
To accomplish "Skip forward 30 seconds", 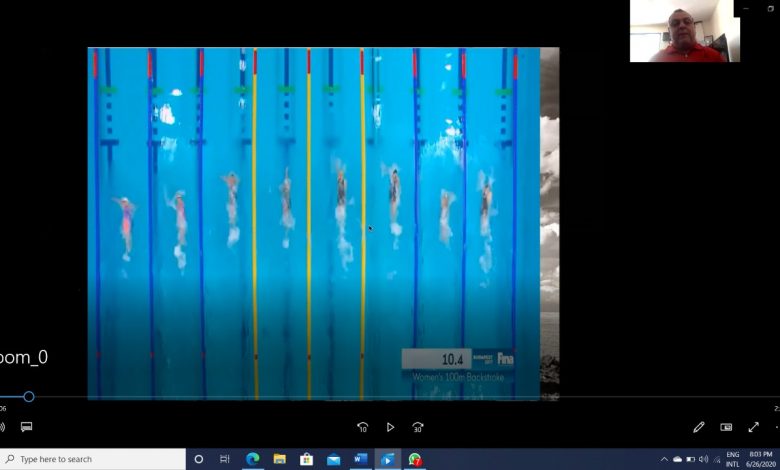I will tap(418, 427).
